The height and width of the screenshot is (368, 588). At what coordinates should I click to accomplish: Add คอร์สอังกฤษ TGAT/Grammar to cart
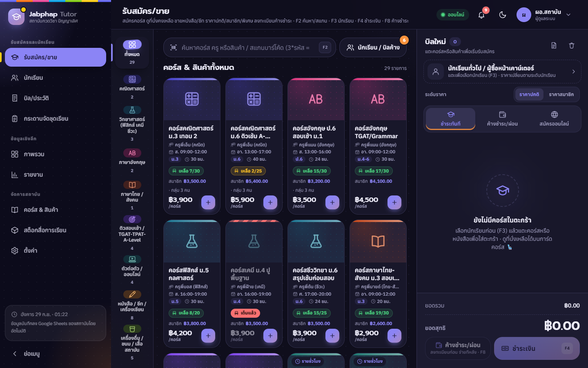point(394,202)
